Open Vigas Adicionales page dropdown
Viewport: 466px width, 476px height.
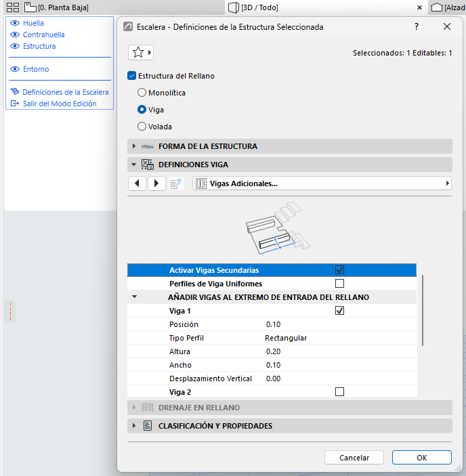[322, 183]
